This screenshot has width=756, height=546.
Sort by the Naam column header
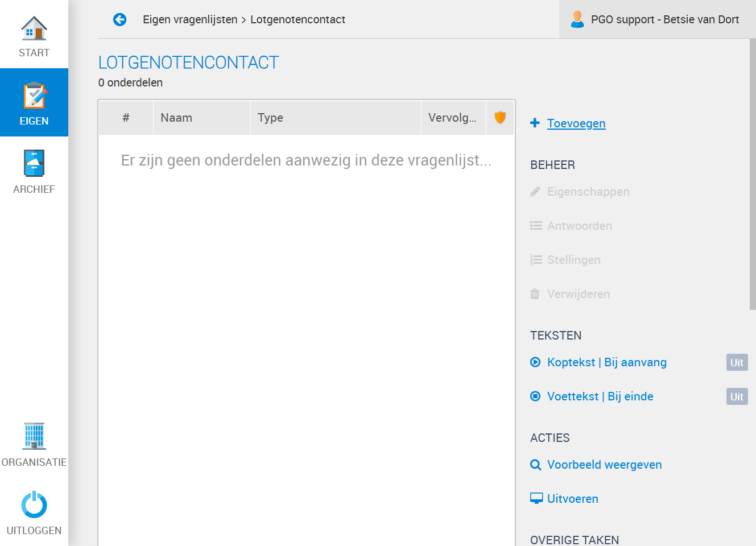202,118
